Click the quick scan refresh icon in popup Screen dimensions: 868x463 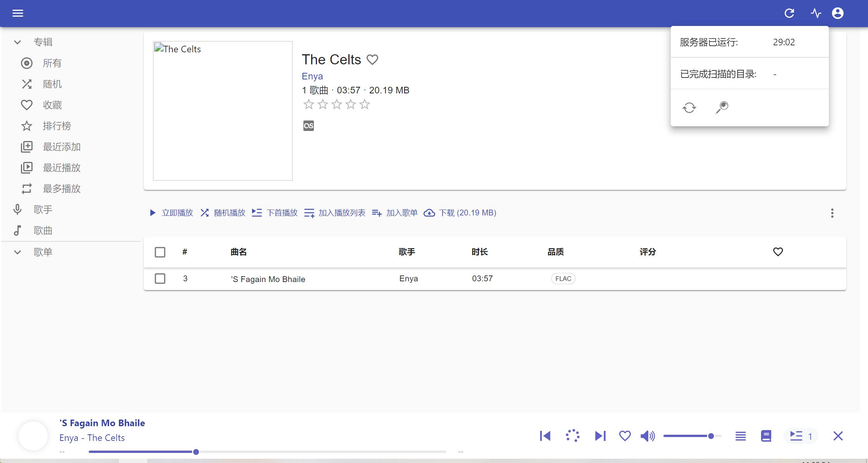point(689,107)
